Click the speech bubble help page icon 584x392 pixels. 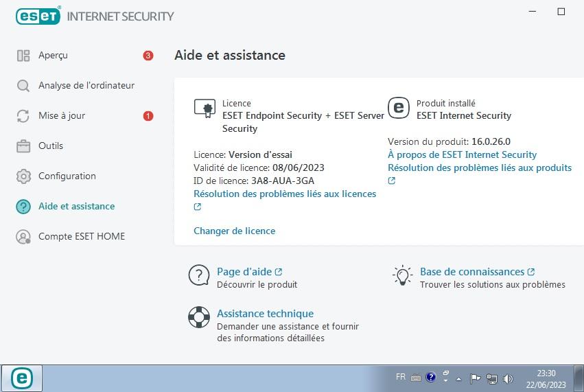(199, 275)
